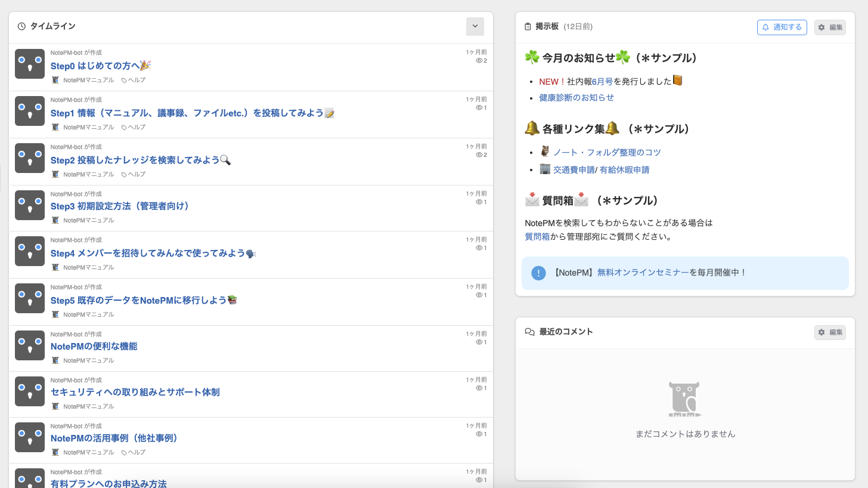Image resolution: width=868 pixels, height=488 pixels.
Task: Click (12日前) timestamp next to 掲示板
Action: pyautogui.click(x=578, y=27)
